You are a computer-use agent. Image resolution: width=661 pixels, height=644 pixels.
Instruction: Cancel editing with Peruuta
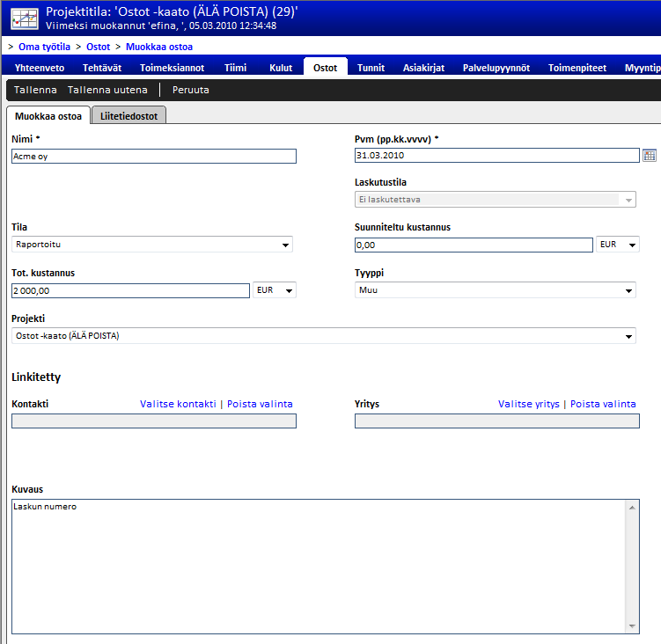click(190, 90)
